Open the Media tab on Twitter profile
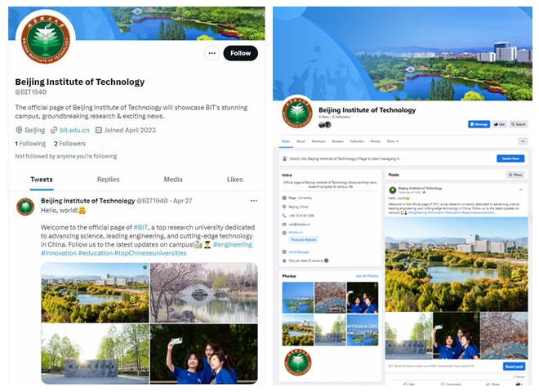Image resolution: width=539 pixels, height=392 pixels. (x=173, y=180)
